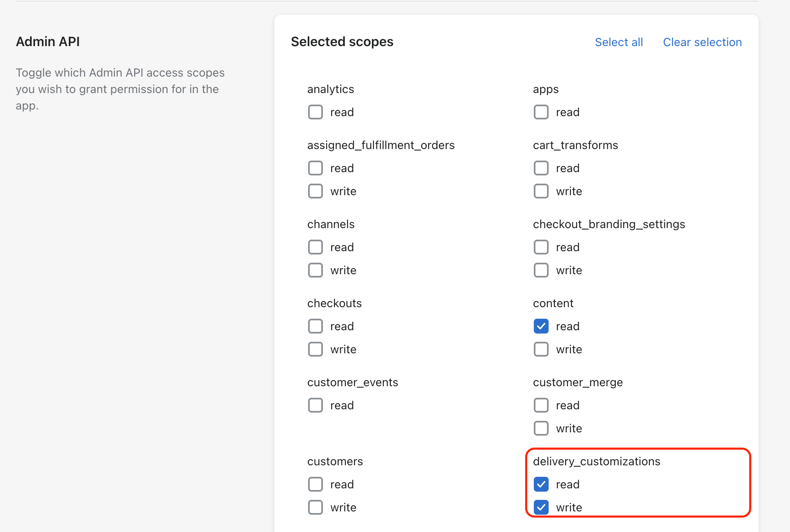Viewport: 790px width, 532px height.
Task: Check cart_transforms write scope
Action: pos(541,191)
